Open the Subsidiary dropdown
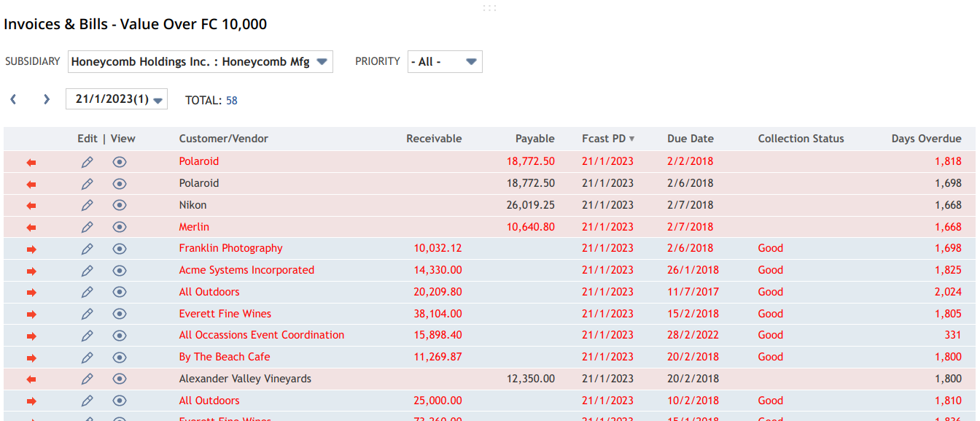This screenshot has height=421, width=980. [201, 62]
